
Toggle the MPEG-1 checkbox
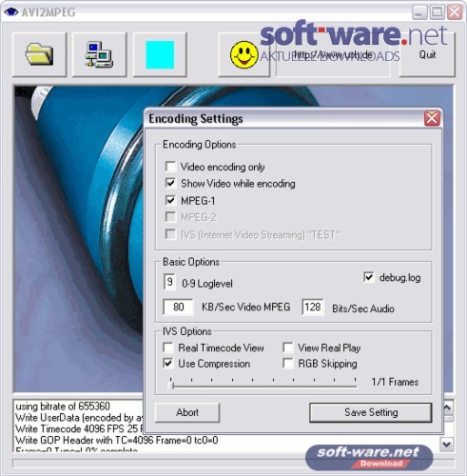click(x=170, y=200)
